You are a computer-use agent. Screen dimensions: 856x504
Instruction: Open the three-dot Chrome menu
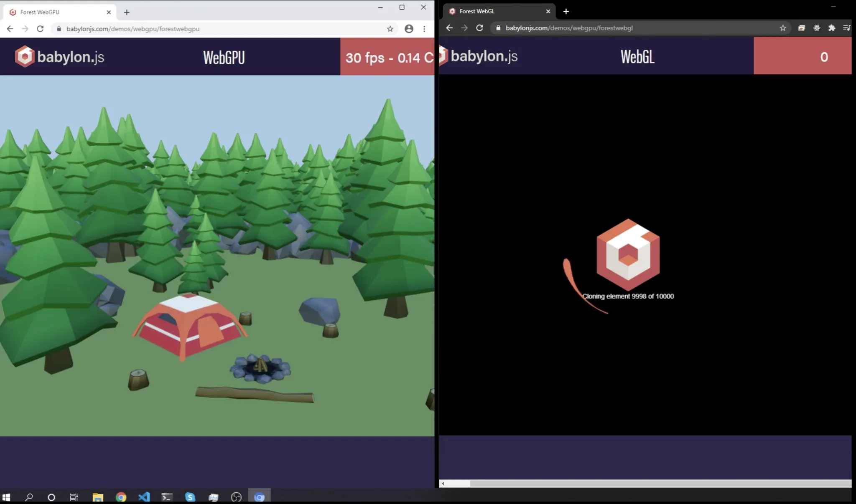pyautogui.click(x=424, y=29)
